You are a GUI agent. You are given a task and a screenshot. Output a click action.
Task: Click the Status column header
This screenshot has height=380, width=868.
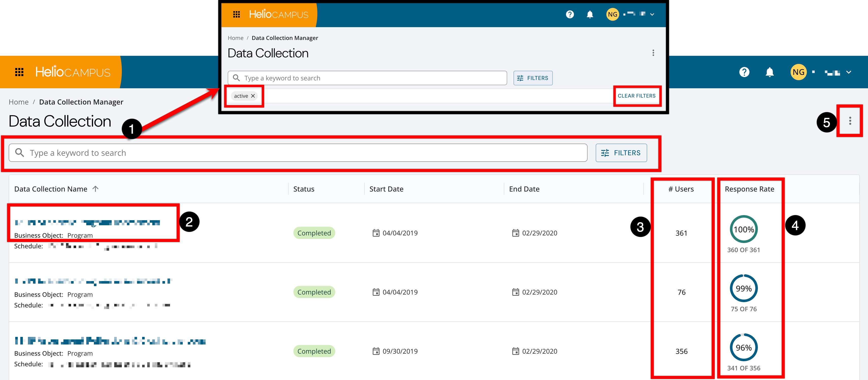(304, 189)
